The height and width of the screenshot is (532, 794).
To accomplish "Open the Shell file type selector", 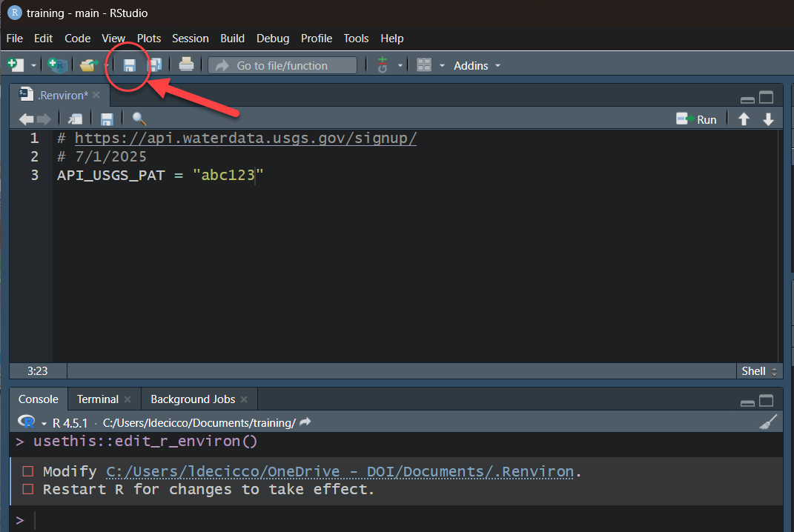I will pyautogui.click(x=759, y=371).
